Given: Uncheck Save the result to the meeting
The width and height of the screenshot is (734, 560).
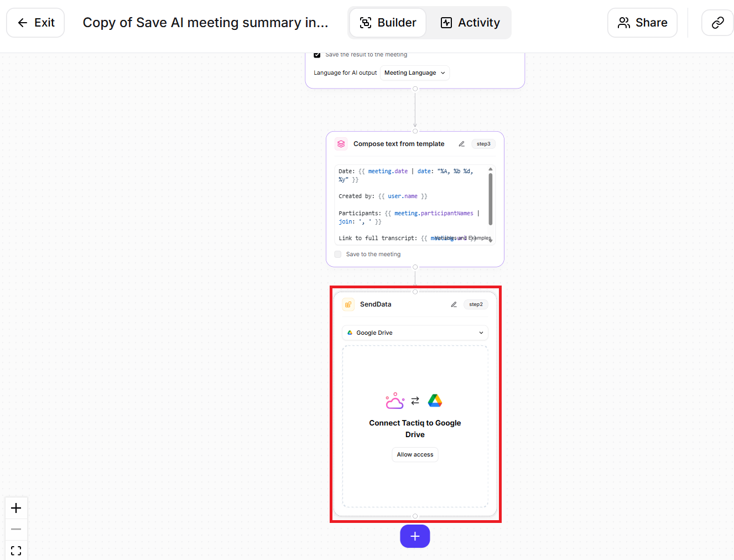Looking at the screenshot, I should click(x=317, y=54).
